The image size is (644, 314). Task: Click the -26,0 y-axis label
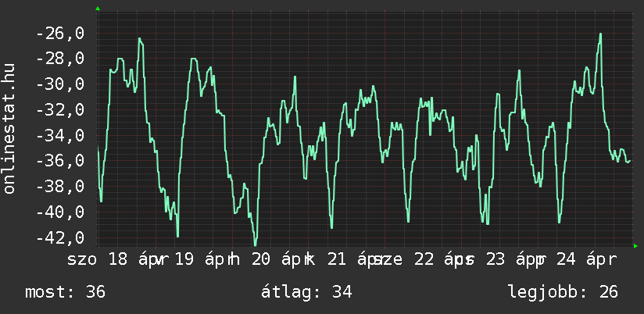(x=59, y=34)
